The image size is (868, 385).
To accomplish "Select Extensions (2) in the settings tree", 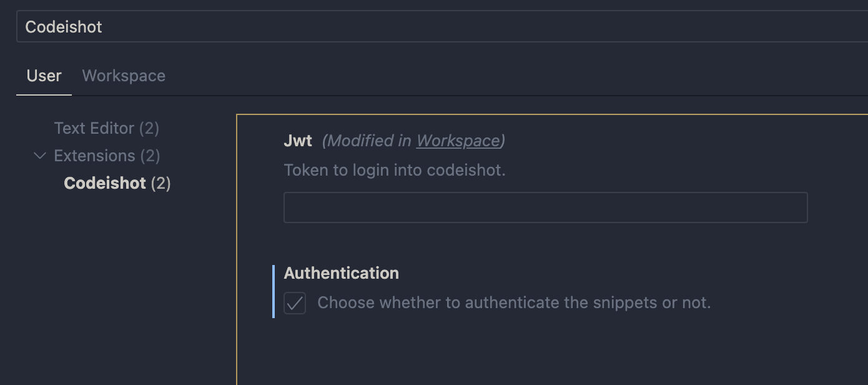I will (x=107, y=156).
